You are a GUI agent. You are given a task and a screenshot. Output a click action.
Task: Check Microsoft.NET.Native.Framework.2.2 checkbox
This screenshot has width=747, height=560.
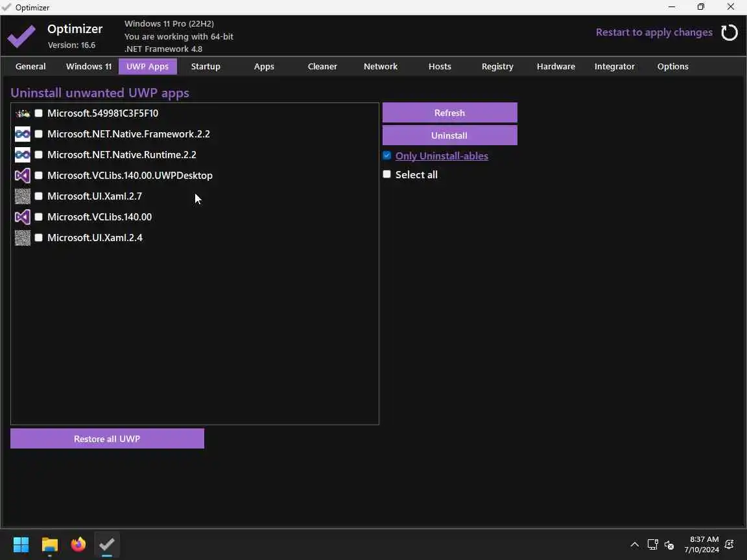tap(39, 134)
